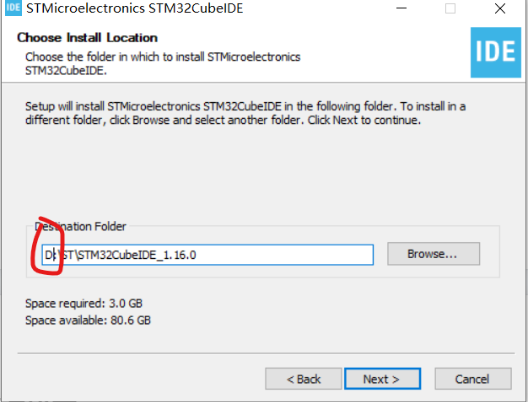
Task: Click the Choose Install Location heading
Action: [x=87, y=38]
